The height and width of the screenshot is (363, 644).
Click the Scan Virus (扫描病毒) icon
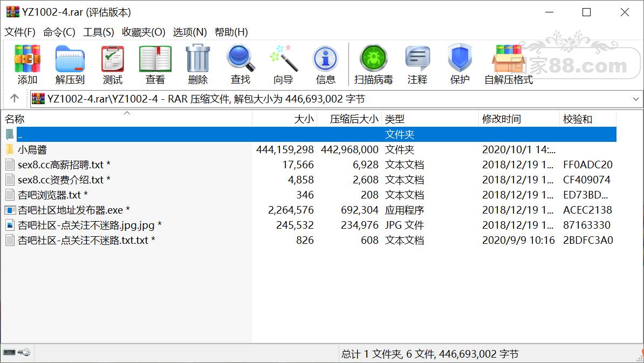[373, 58]
